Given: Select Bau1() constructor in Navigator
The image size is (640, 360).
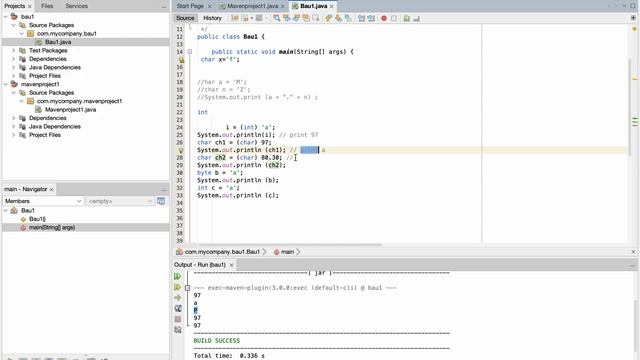Looking at the screenshot, I should pyautogui.click(x=37, y=219).
